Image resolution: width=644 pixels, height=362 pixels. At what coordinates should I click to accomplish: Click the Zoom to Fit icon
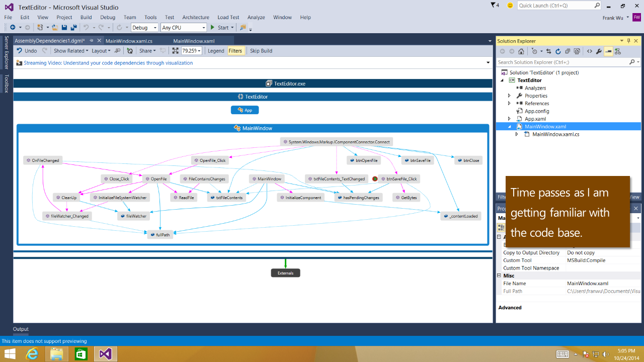[175, 51]
